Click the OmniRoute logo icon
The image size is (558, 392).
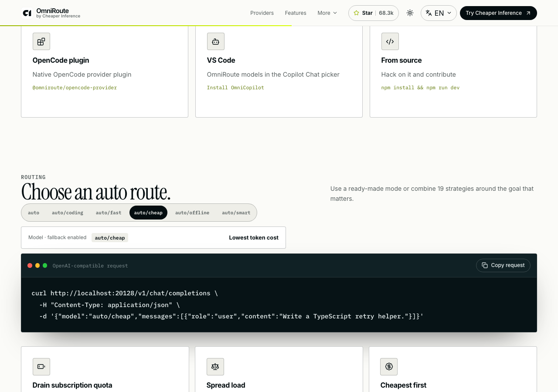[27, 13]
